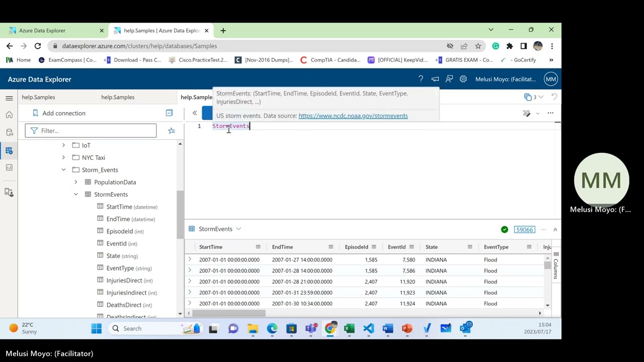The width and height of the screenshot is (644, 362).
Task: Switch to second help.Samples query tab
Action: 118,97
